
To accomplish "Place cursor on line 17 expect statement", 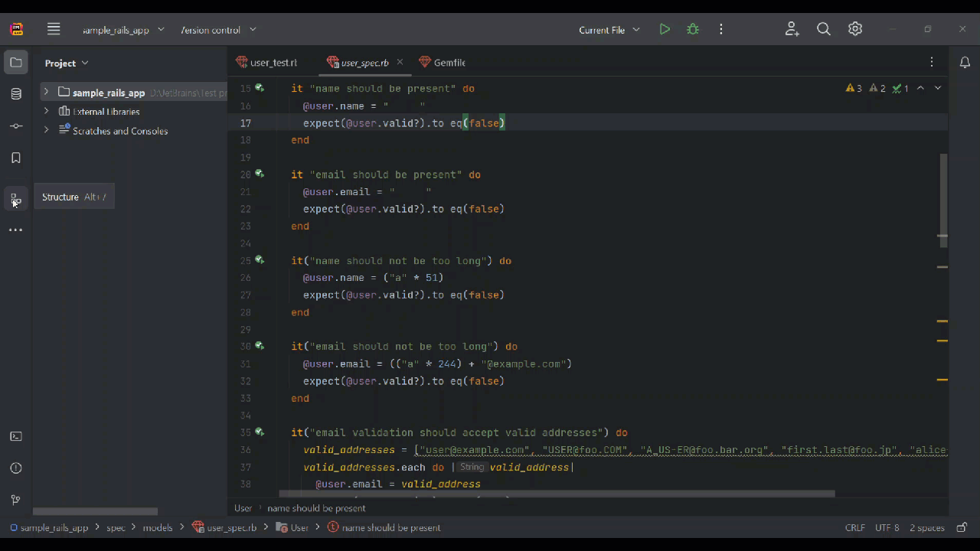I will [x=404, y=122].
